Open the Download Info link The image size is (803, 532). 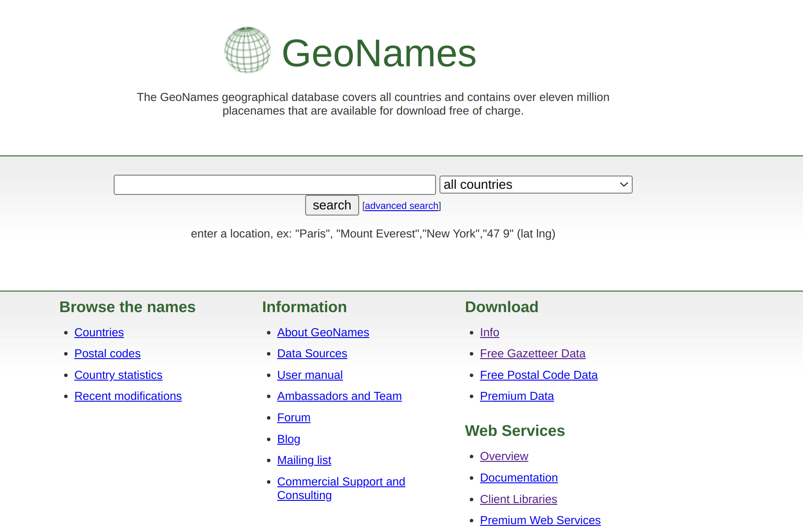490,332
